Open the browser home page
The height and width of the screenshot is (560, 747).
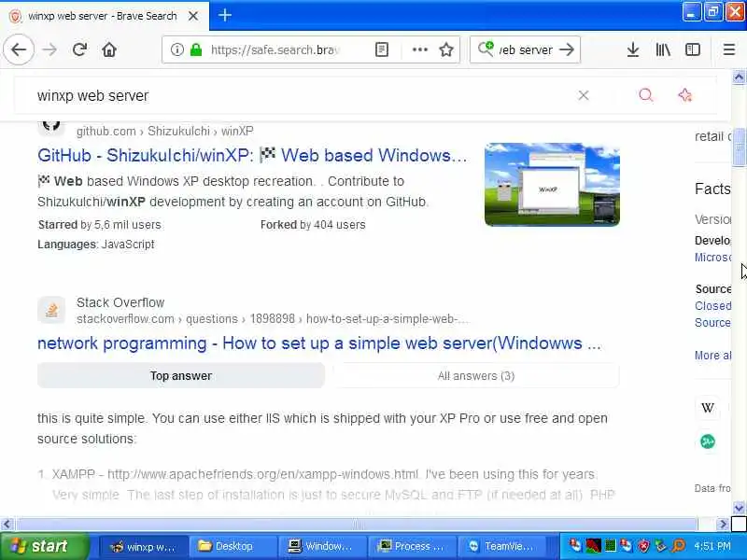pos(109,49)
